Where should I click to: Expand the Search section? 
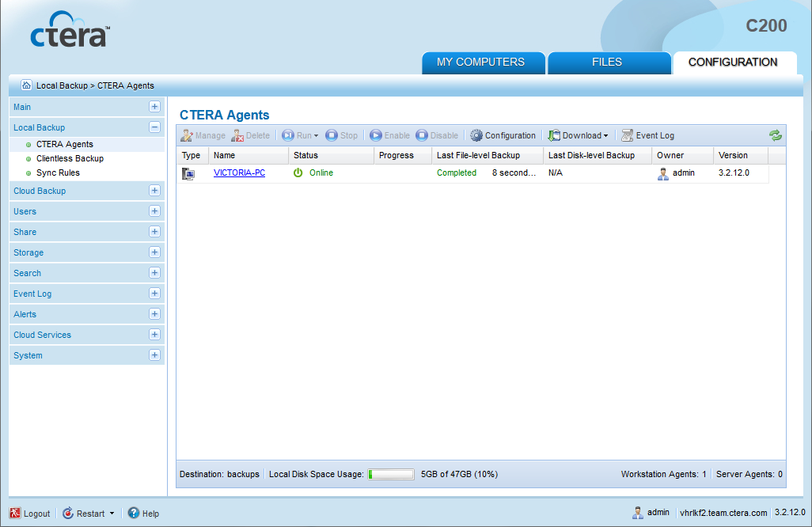[154, 273]
